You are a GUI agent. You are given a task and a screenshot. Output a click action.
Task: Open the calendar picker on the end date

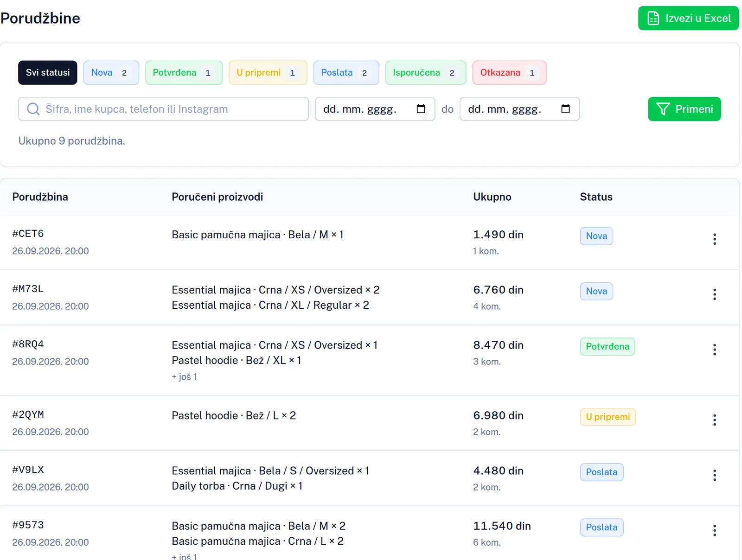click(x=565, y=109)
